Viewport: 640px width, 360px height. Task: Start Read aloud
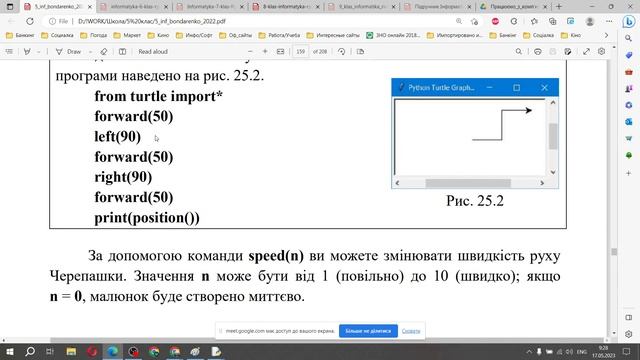click(153, 51)
